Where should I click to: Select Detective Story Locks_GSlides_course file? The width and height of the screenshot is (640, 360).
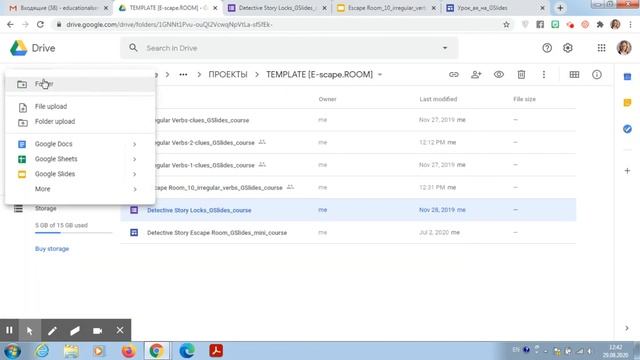348,210
